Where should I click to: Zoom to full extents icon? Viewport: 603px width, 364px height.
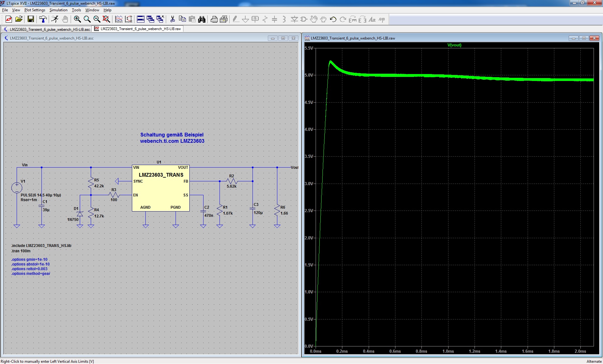pos(106,19)
